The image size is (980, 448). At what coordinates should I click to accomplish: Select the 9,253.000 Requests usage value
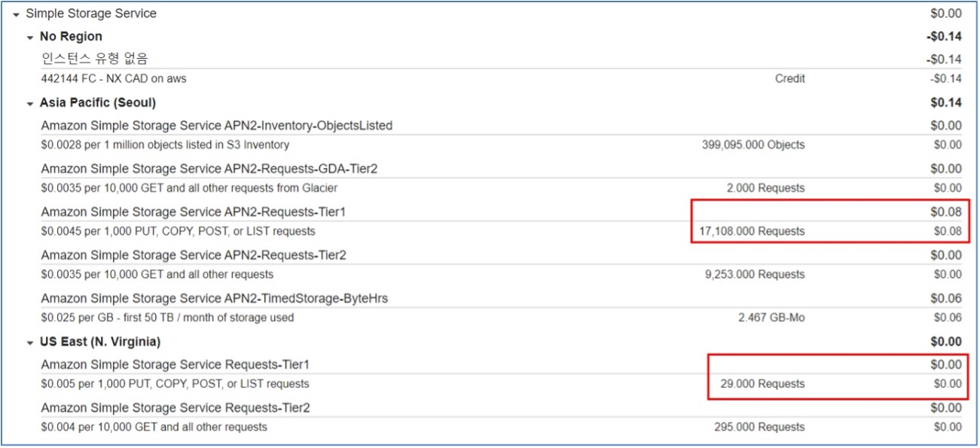755,275
